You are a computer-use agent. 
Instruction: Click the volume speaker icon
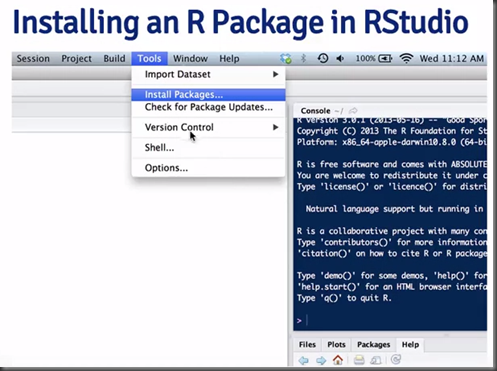pos(340,59)
